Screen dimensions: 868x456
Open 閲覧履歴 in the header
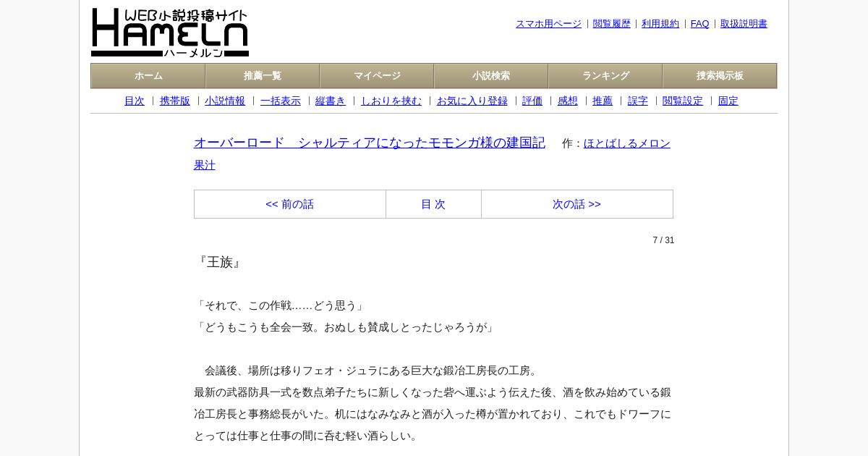tap(612, 24)
